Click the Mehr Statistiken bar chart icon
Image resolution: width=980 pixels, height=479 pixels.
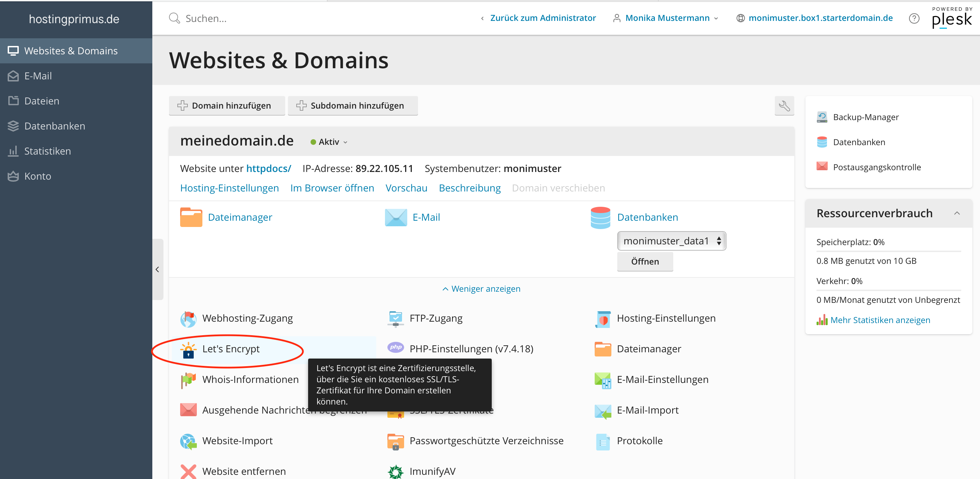pos(822,320)
